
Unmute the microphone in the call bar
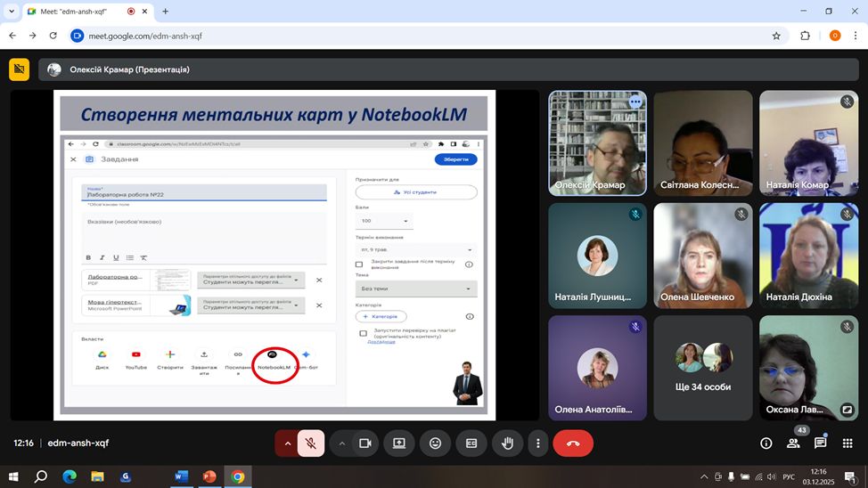tap(310, 443)
